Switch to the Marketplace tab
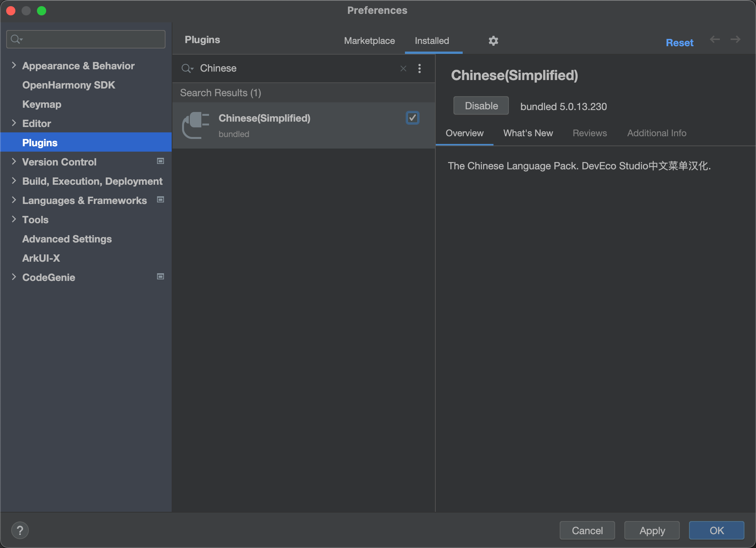The height and width of the screenshot is (548, 756). coord(369,41)
